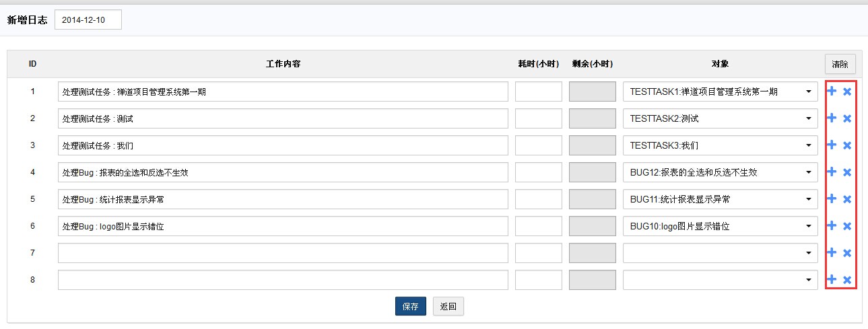Click the delete X icon in row 2
The width and height of the screenshot is (868, 329).
pos(847,118)
